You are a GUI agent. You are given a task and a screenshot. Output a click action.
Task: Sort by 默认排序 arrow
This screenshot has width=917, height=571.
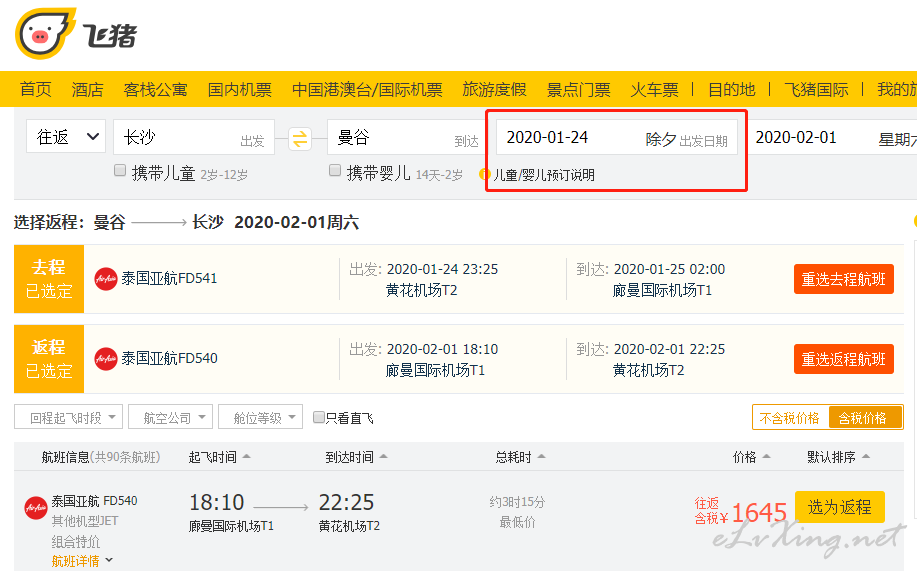pos(866,456)
